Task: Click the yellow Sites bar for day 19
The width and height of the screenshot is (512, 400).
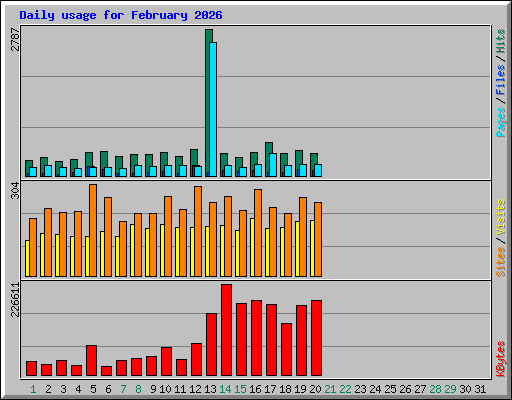Action: 297,249
